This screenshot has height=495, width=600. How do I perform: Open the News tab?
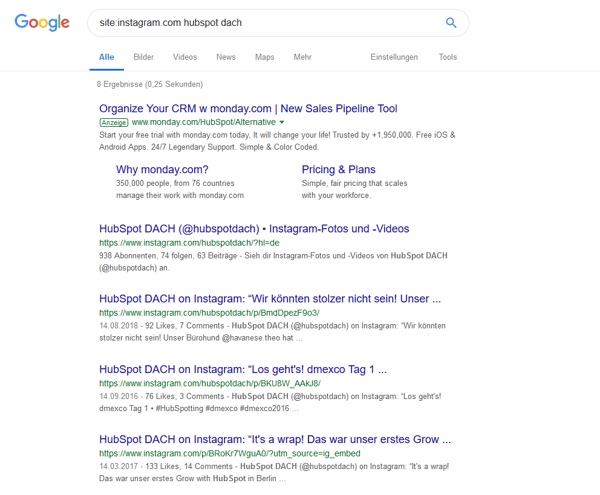coord(226,57)
